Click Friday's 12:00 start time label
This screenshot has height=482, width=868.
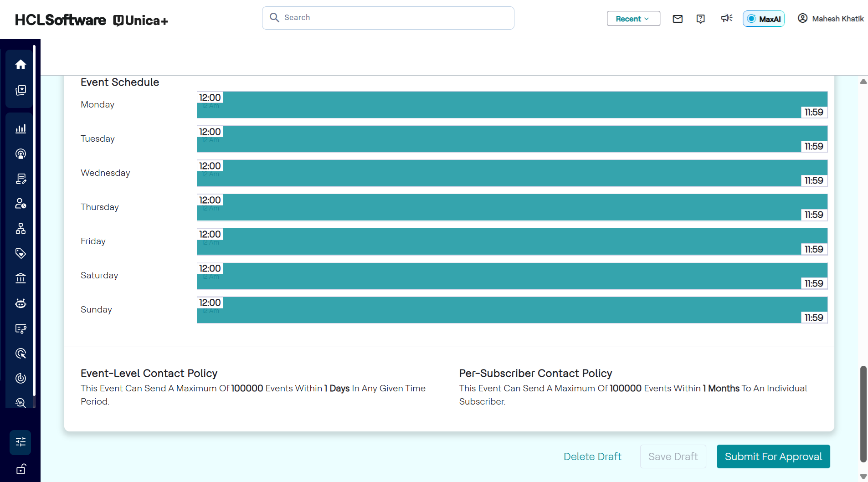(210, 234)
